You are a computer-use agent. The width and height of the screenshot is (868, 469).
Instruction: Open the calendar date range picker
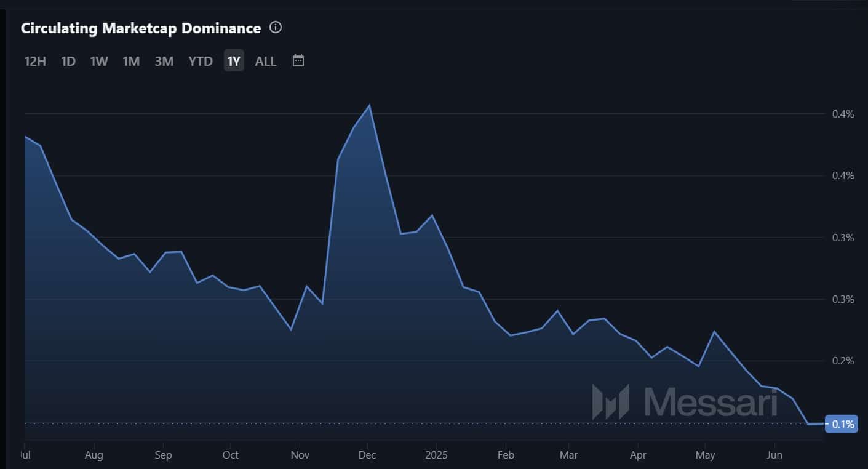tap(298, 60)
